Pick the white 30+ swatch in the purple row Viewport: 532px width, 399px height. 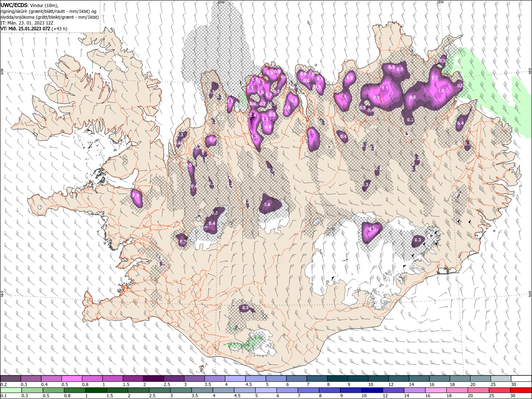pos(521,379)
